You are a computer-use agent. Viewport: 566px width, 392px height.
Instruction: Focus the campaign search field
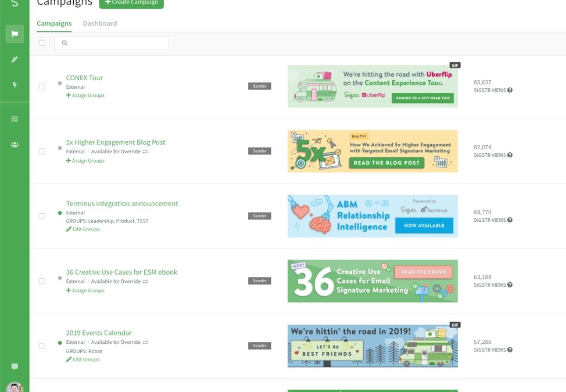(112, 43)
